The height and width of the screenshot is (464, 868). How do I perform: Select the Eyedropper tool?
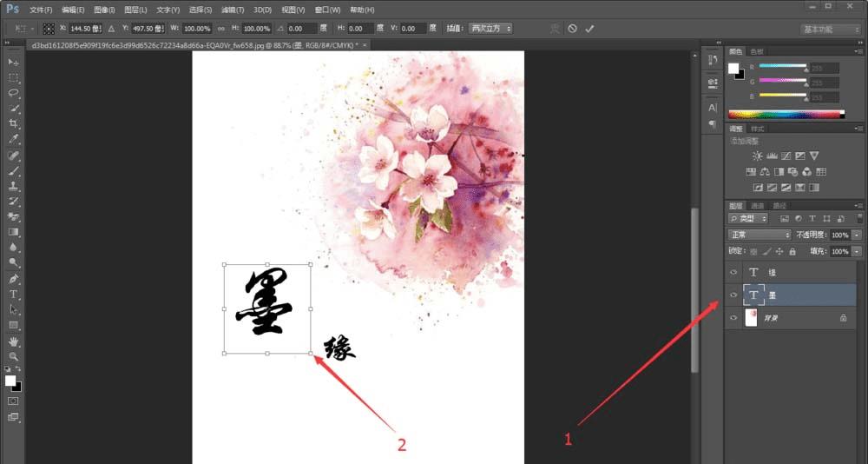click(13, 139)
